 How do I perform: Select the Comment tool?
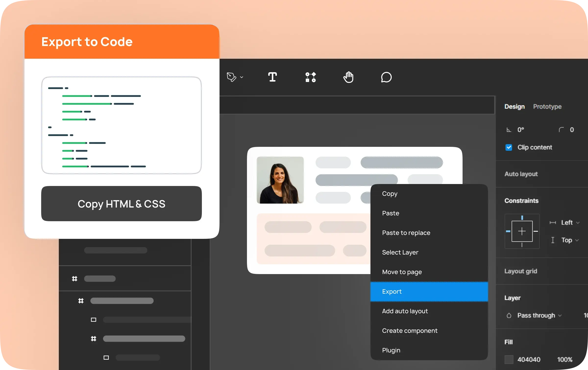pyautogui.click(x=386, y=77)
